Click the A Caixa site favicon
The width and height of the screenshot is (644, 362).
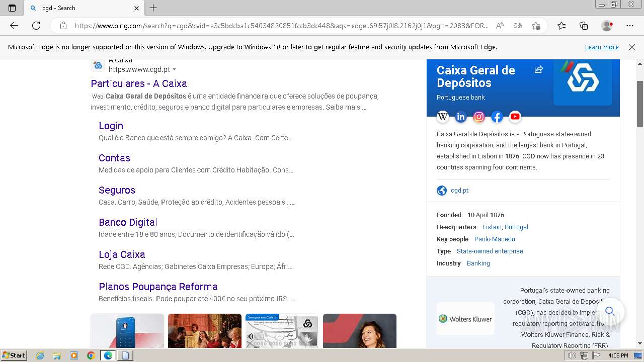tap(98, 65)
